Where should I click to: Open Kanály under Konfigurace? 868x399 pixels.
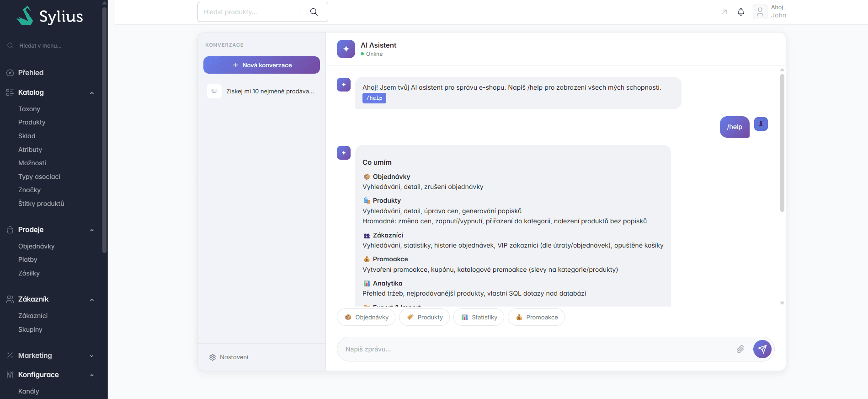[x=29, y=391]
